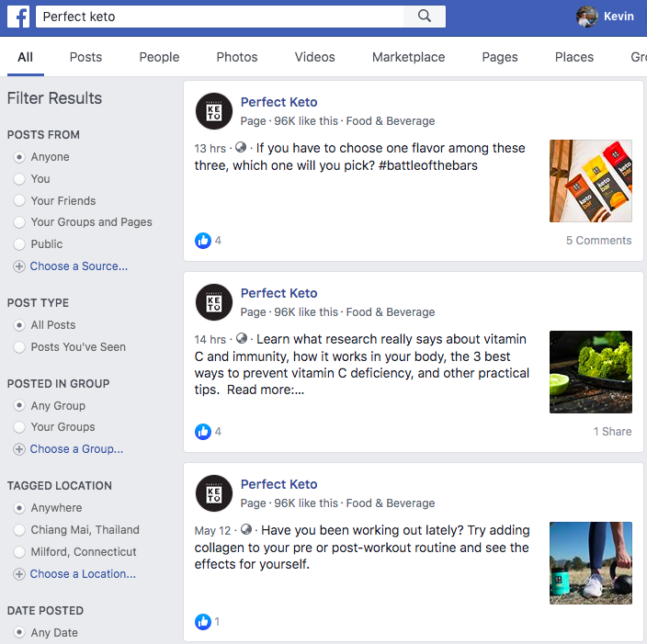Open Kevin profile name link
This screenshot has width=647, height=644.
click(619, 17)
